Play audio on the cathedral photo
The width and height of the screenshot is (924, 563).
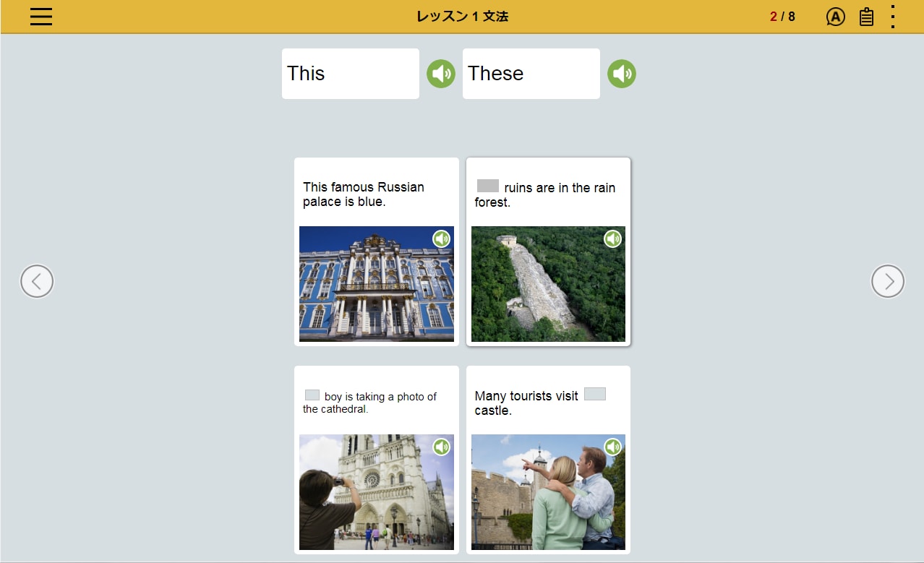(x=441, y=447)
